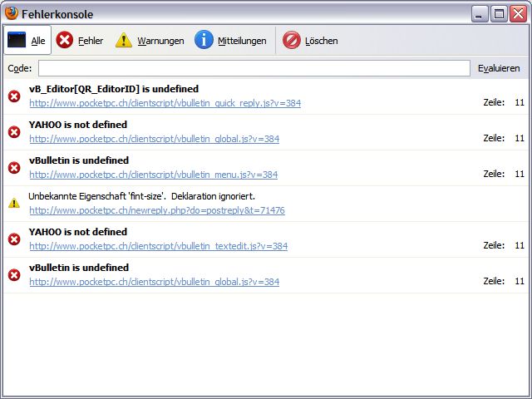Open vbulletin_textedit.js link

pos(159,246)
